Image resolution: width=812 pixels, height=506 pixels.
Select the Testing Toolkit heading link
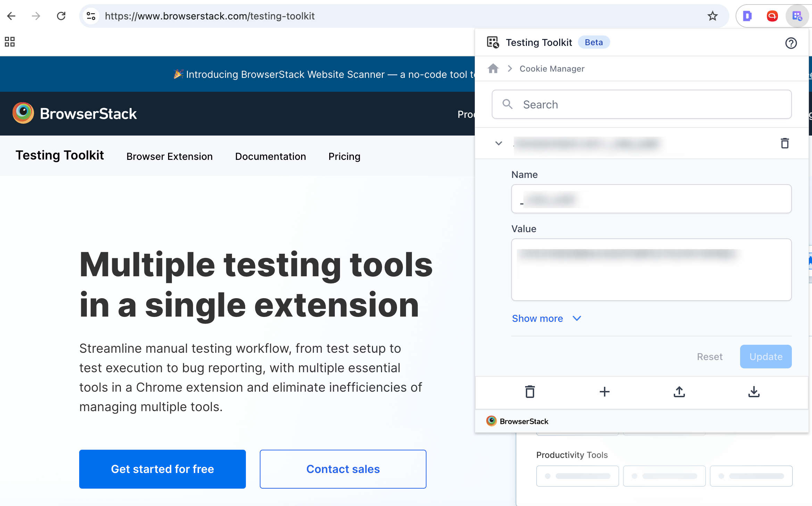click(x=60, y=155)
